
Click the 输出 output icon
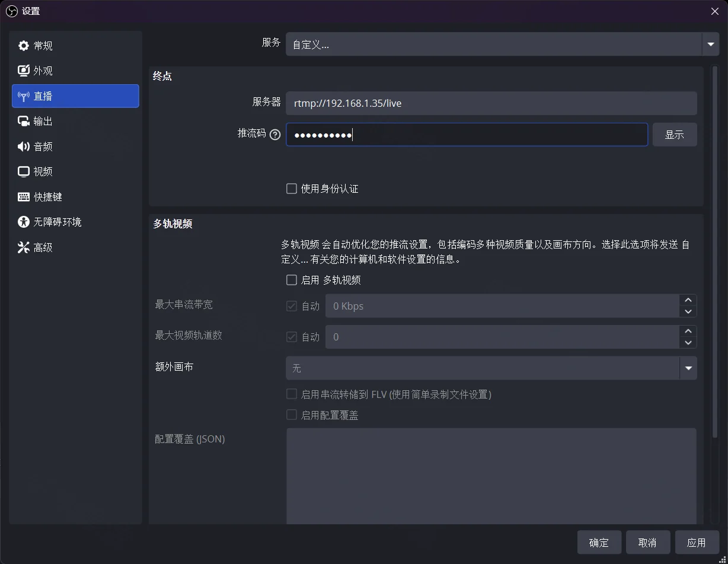(x=24, y=121)
